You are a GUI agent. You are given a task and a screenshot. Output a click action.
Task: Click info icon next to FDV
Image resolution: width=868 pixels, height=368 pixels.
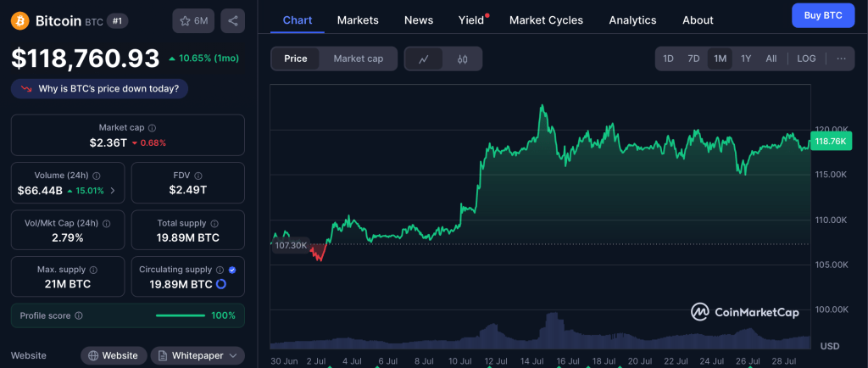point(198,176)
